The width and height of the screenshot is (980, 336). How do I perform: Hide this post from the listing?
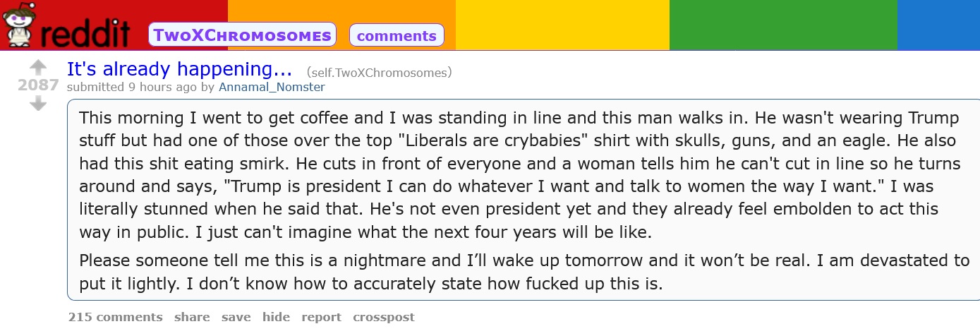276,317
